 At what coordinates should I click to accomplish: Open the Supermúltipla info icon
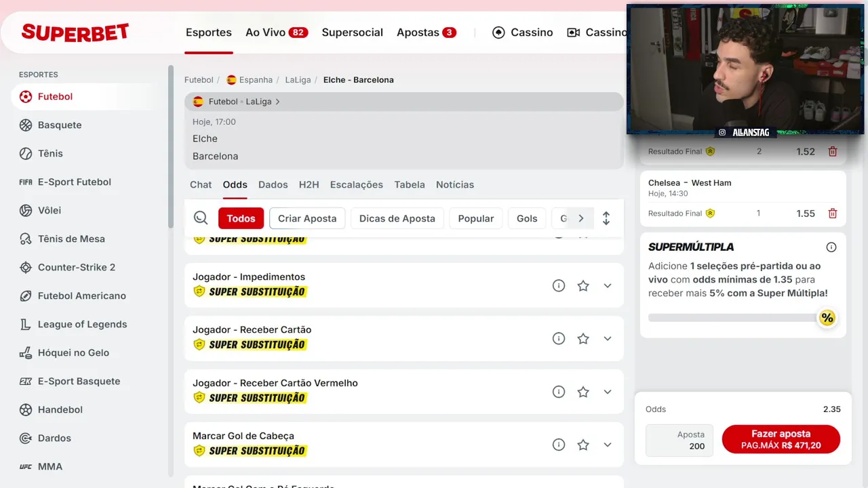point(831,247)
